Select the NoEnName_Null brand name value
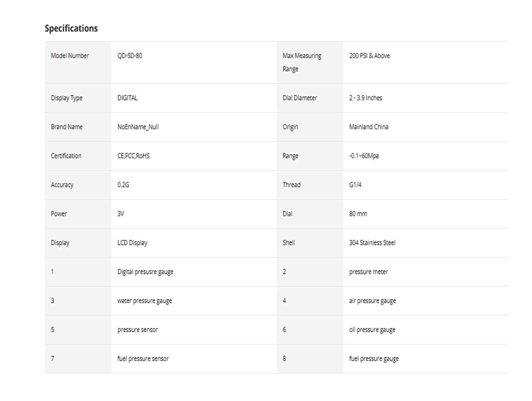532x401 pixels. pyautogui.click(x=138, y=127)
